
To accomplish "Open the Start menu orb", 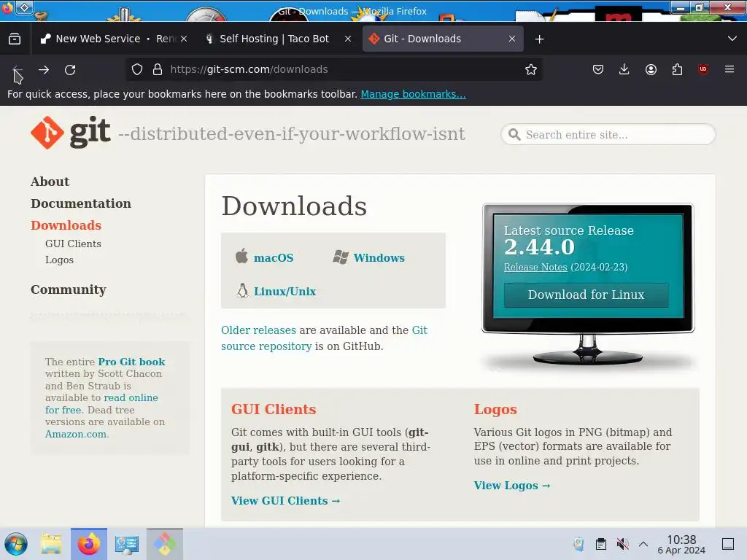I will pyautogui.click(x=16, y=544).
